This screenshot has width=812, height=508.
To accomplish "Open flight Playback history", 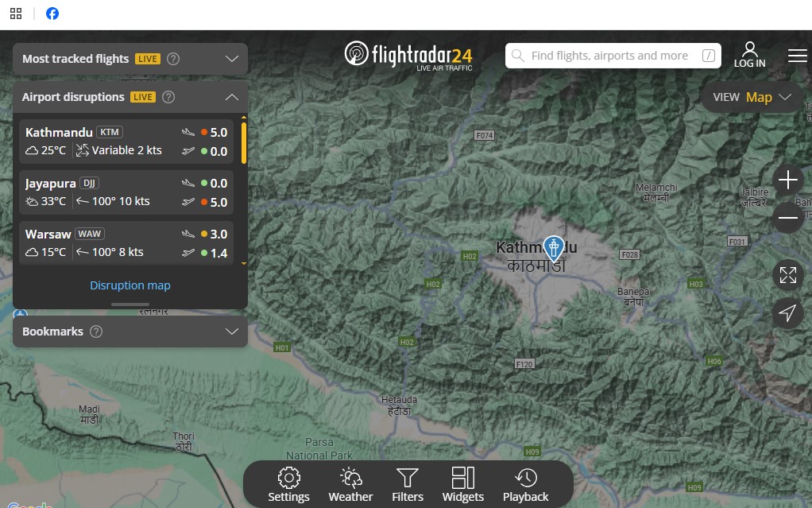I will pyautogui.click(x=525, y=485).
